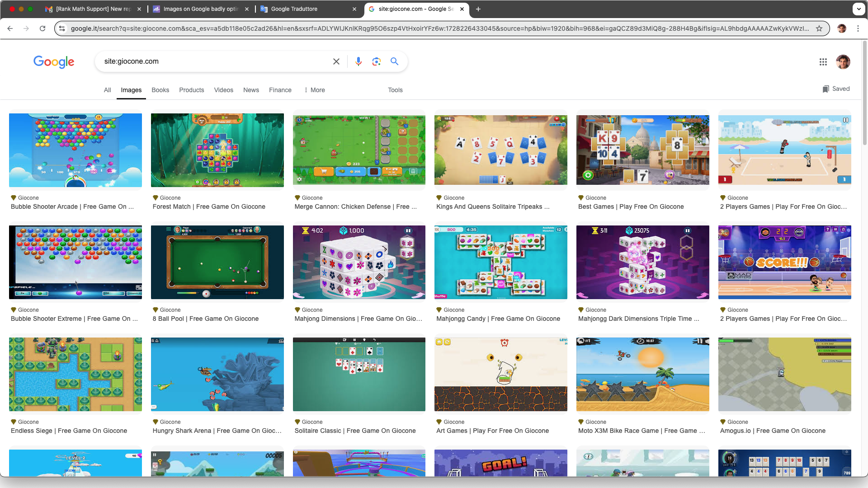
Task: Open Forest Match game thumbnail
Action: pos(217,150)
